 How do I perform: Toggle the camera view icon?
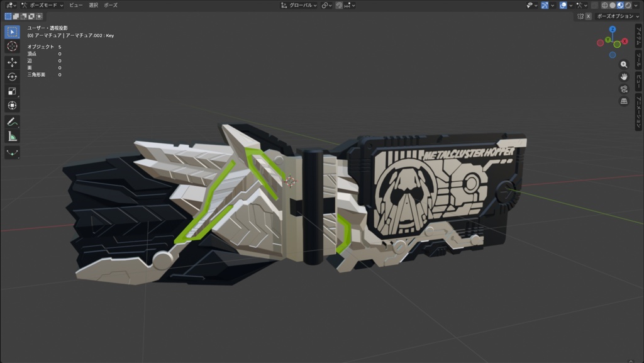[624, 89]
